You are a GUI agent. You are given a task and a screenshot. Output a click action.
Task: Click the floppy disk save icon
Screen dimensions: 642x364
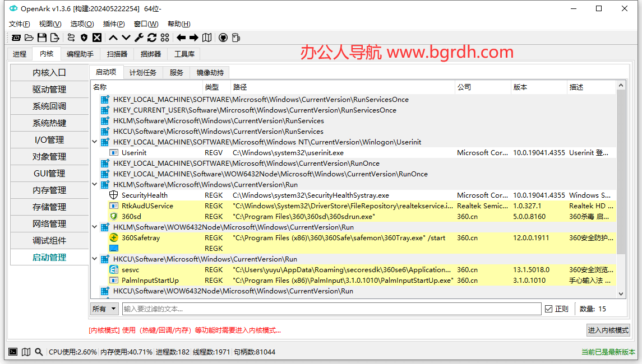[41, 38]
